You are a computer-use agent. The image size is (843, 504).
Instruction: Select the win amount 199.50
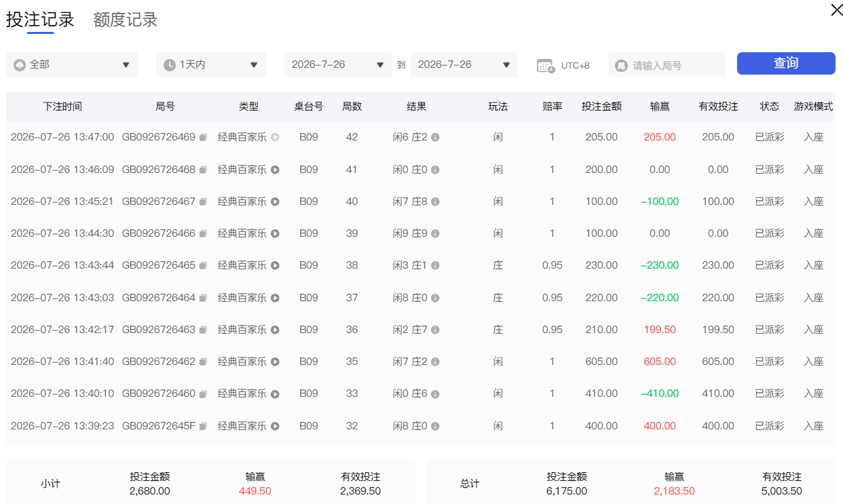tap(660, 330)
